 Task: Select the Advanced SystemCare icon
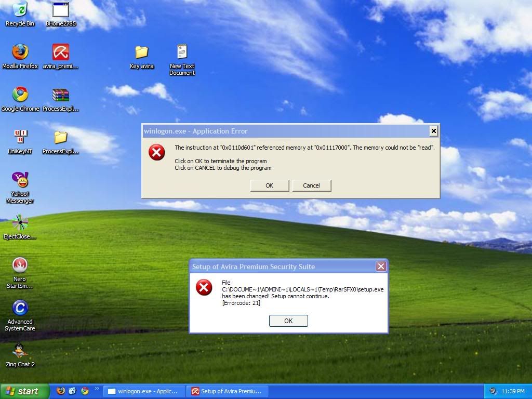pos(20,315)
